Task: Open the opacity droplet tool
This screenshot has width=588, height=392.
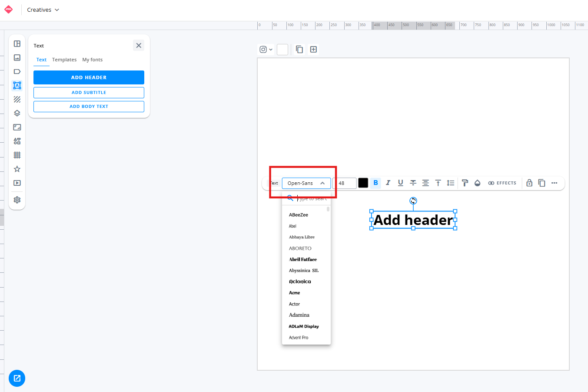Action: click(477, 183)
